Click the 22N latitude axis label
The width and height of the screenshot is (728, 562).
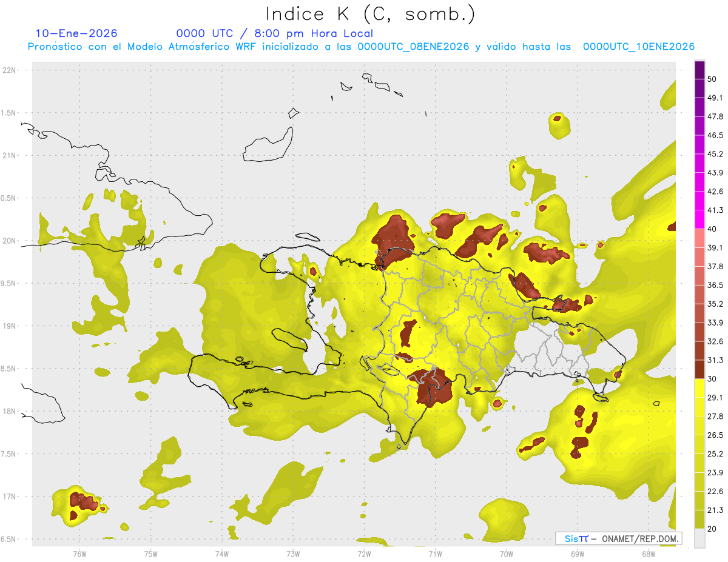pos(10,70)
